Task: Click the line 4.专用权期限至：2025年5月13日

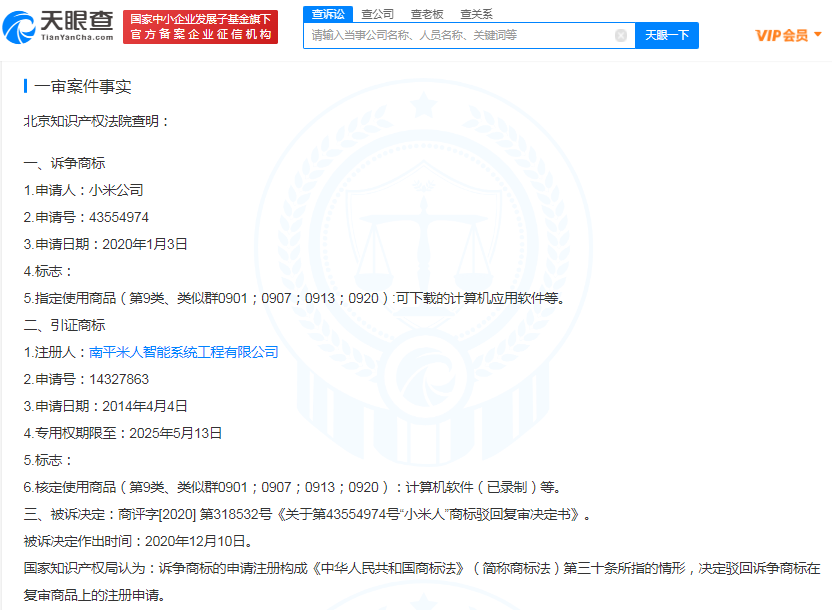Action: (x=123, y=433)
